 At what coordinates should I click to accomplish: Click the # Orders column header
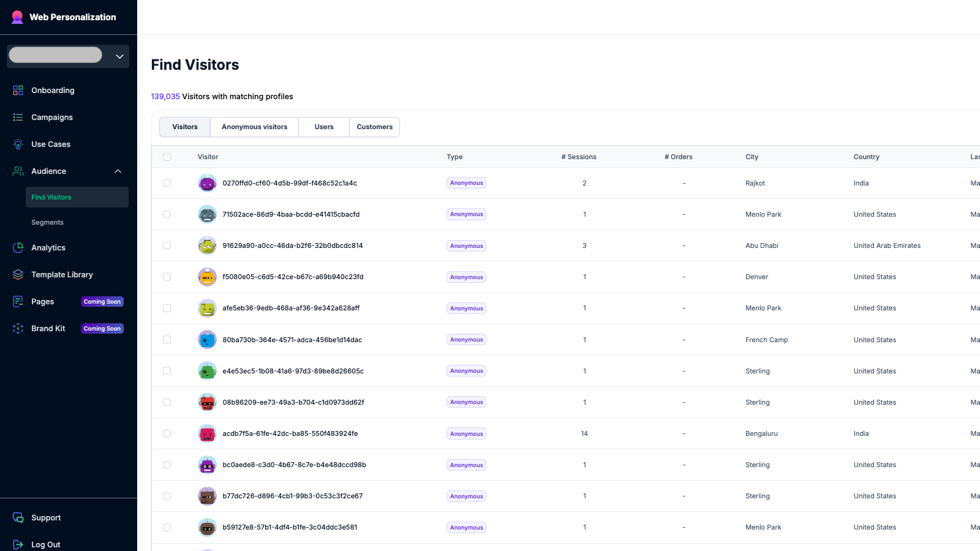click(679, 157)
